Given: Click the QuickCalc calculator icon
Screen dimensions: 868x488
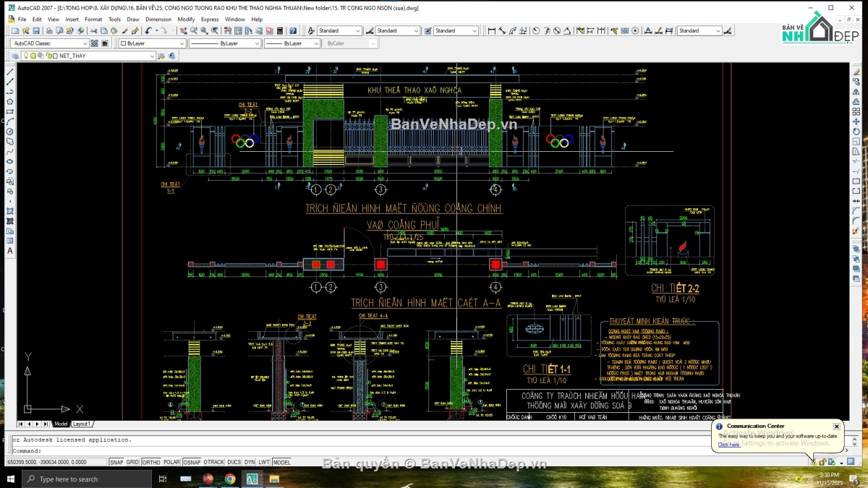Looking at the screenshot, I should pyautogui.click(x=279, y=30).
